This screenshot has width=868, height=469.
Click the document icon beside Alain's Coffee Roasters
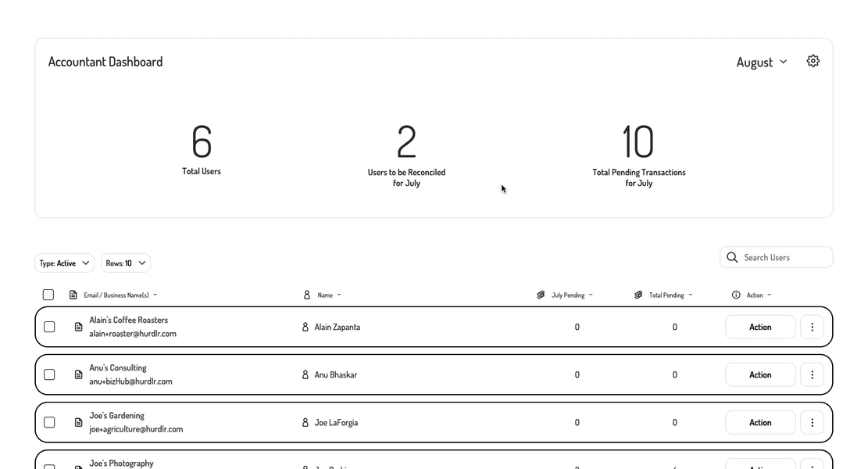(x=77, y=327)
